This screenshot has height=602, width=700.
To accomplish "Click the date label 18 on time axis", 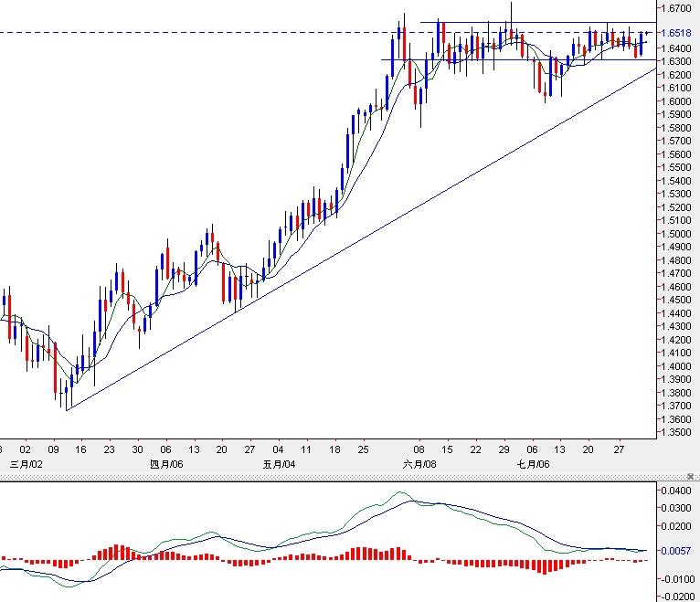I will pos(334,449).
